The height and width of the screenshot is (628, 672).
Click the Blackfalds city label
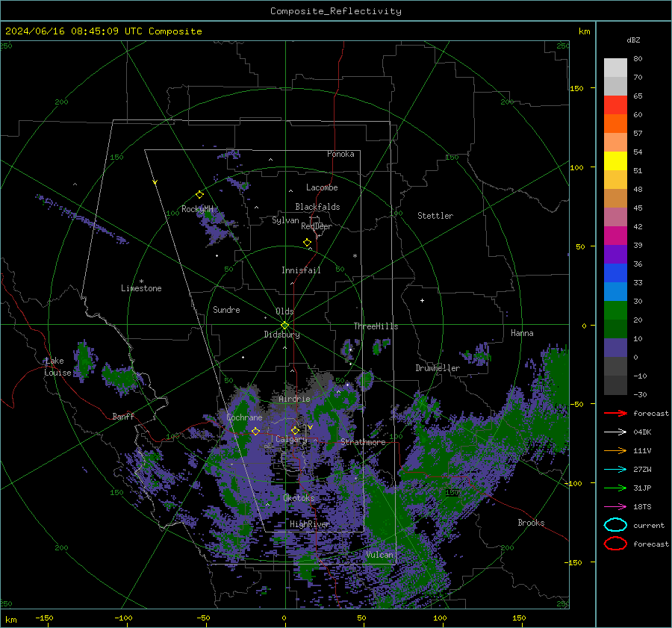click(317, 207)
